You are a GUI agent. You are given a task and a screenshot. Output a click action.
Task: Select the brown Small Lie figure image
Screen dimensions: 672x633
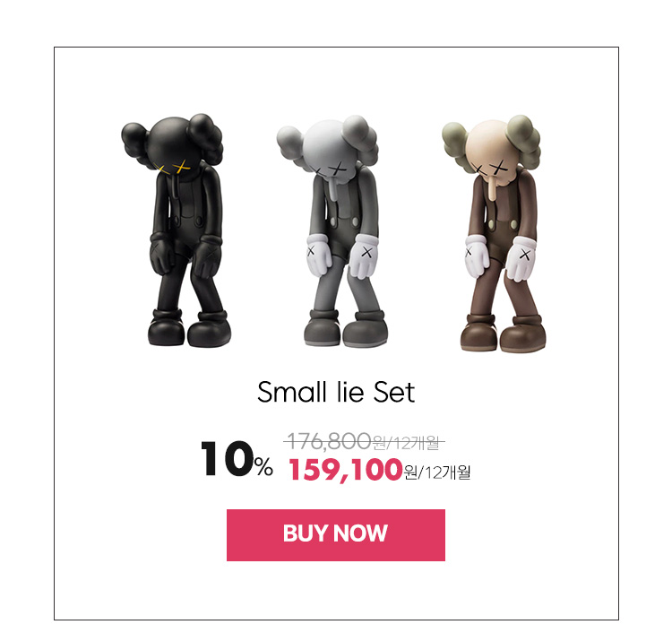point(494,233)
